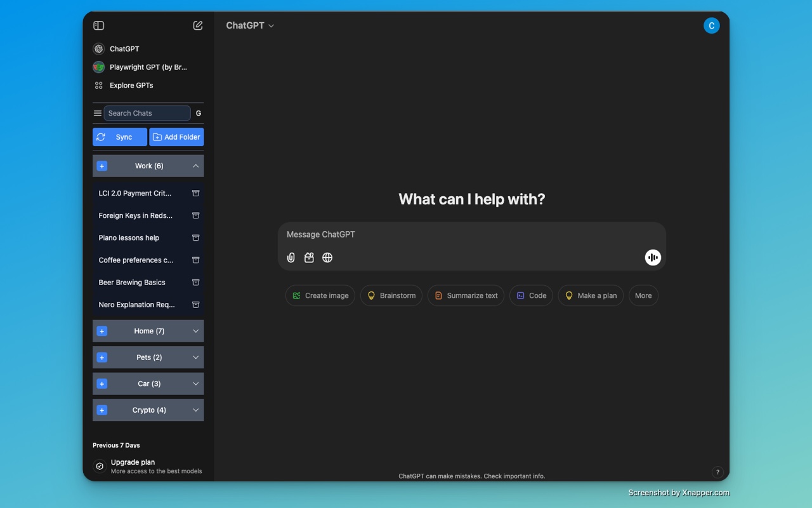Viewport: 812px width, 508px height.
Task: Expand the Pets folder chevron
Action: click(x=196, y=358)
